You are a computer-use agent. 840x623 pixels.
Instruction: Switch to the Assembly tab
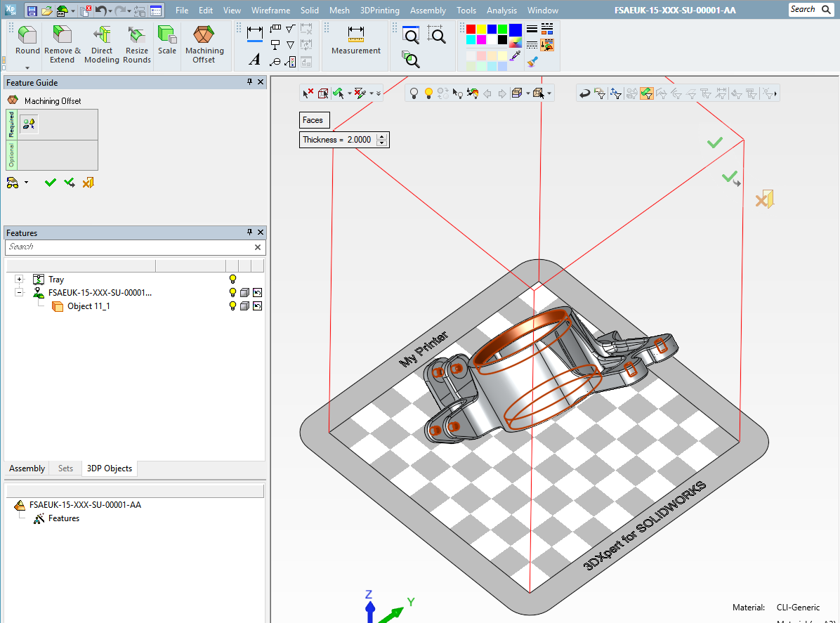pyautogui.click(x=26, y=468)
